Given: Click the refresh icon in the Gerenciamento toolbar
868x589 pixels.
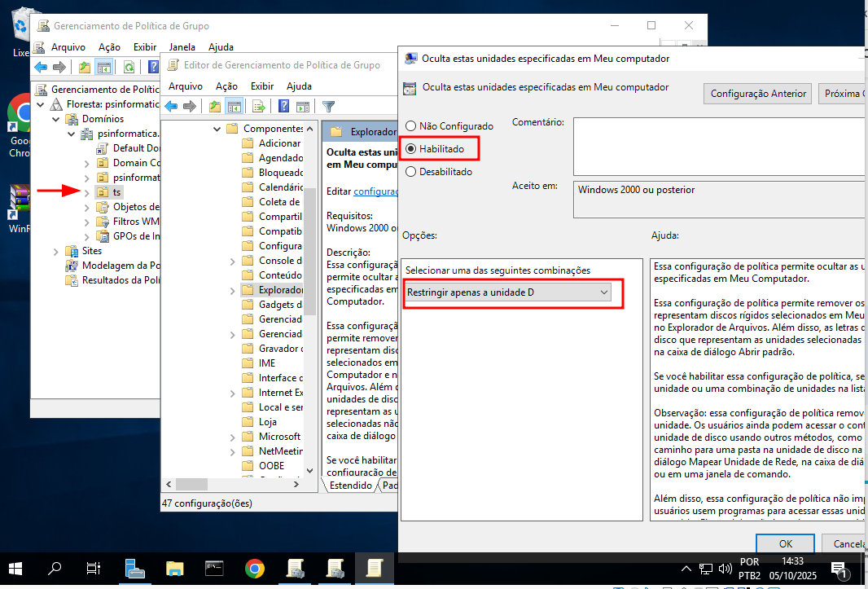Looking at the screenshot, I should click(x=129, y=67).
